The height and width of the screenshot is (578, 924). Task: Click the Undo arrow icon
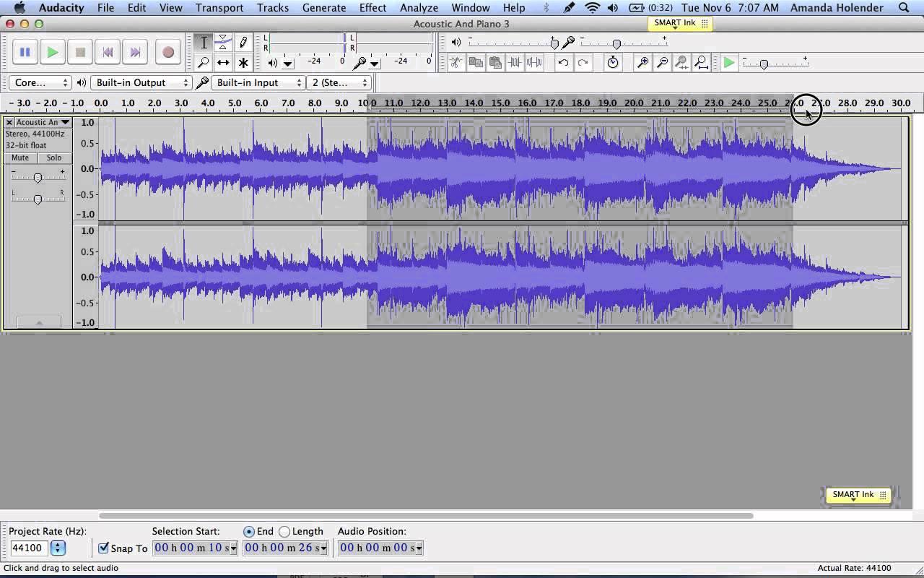click(563, 63)
